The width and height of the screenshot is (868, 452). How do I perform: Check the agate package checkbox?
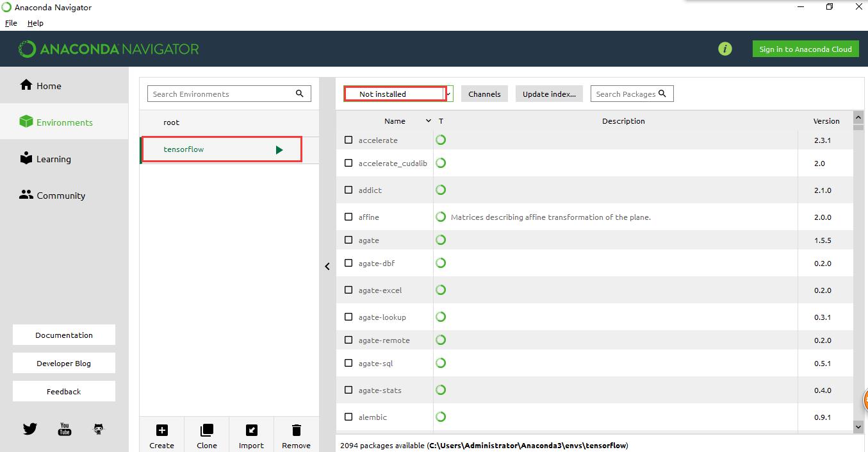pos(348,240)
